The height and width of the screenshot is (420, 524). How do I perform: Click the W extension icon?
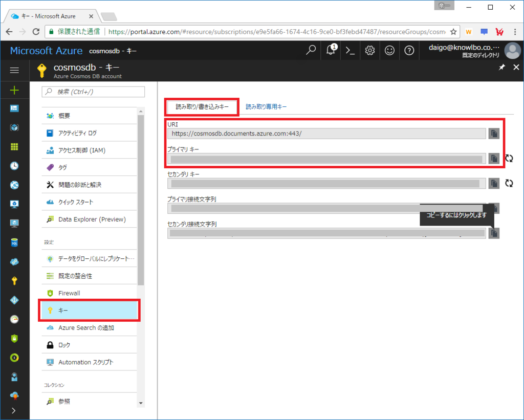(x=469, y=32)
